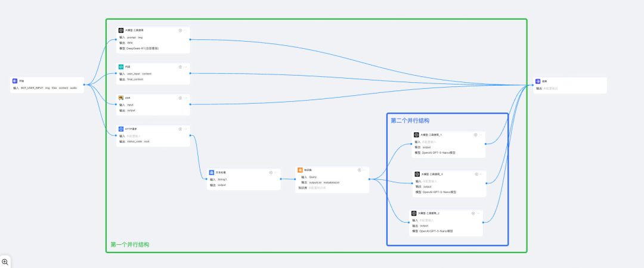Open the more menu on the 知识库 node
Image resolution: width=644 pixels, height=268 pixels.
click(x=364, y=170)
